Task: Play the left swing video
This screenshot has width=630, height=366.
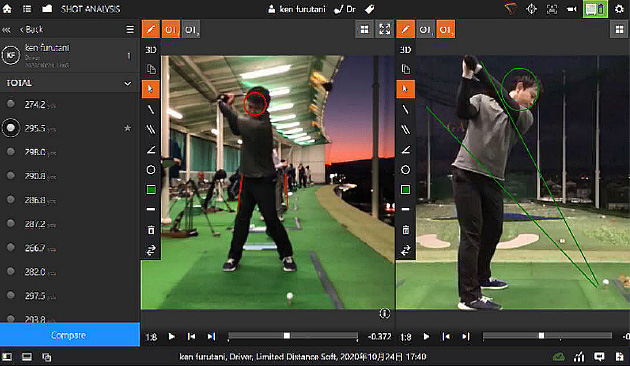Action: point(172,336)
